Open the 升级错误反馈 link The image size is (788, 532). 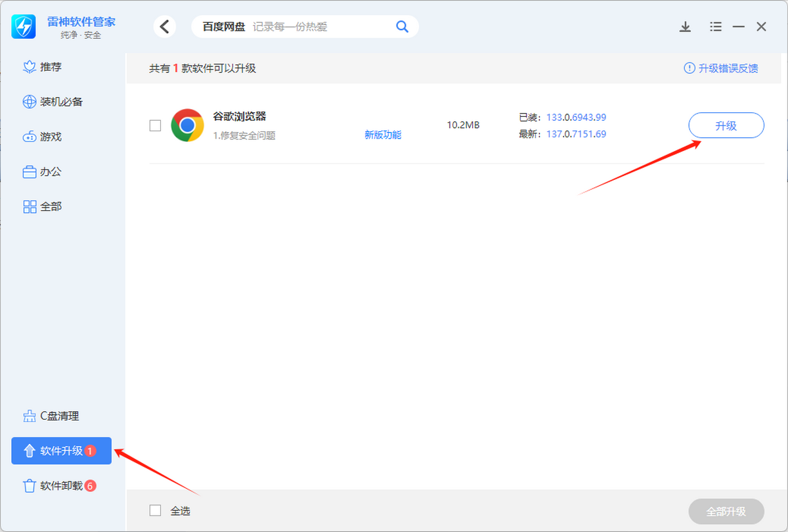coord(728,68)
